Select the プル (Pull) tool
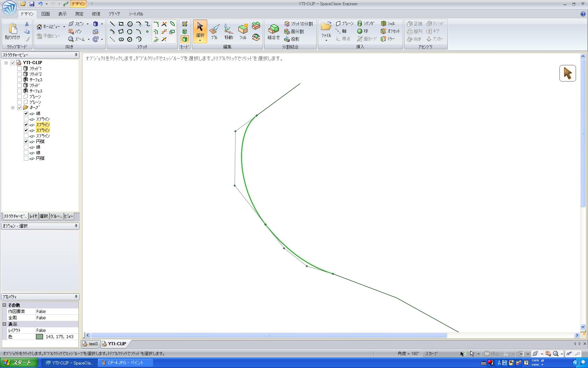The image size is (588, 368). [x=214, y=32]
